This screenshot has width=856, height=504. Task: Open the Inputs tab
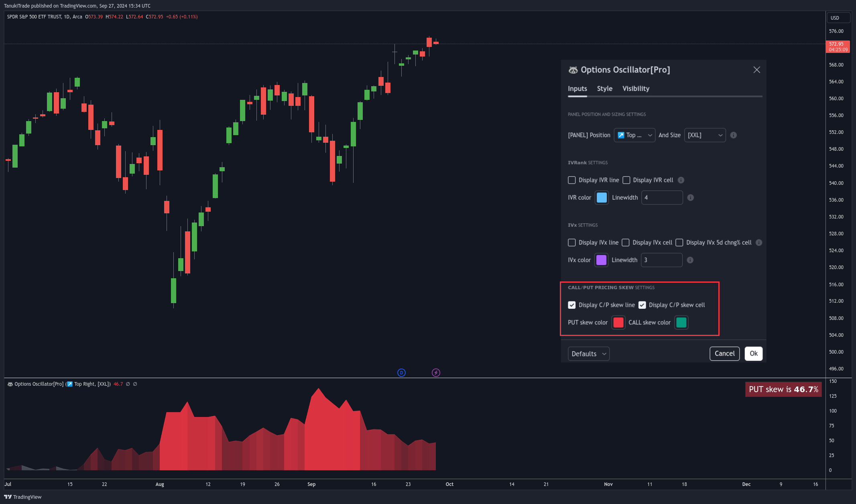point(577,89)
